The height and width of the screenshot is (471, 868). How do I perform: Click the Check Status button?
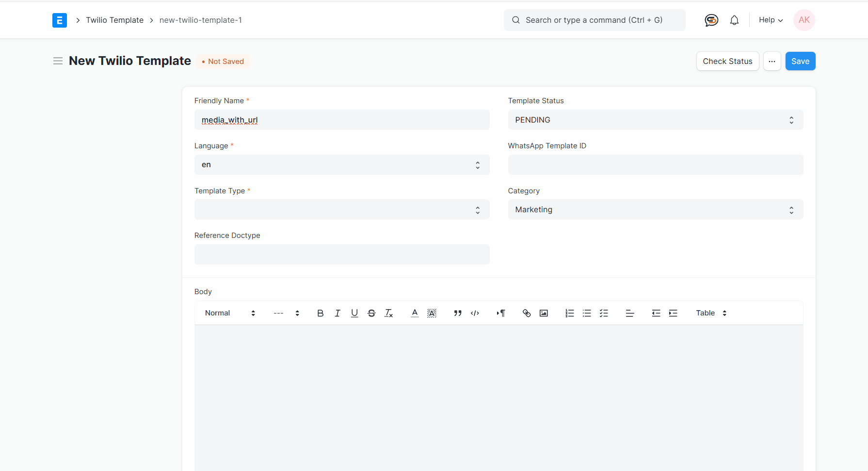click(727, 61)
